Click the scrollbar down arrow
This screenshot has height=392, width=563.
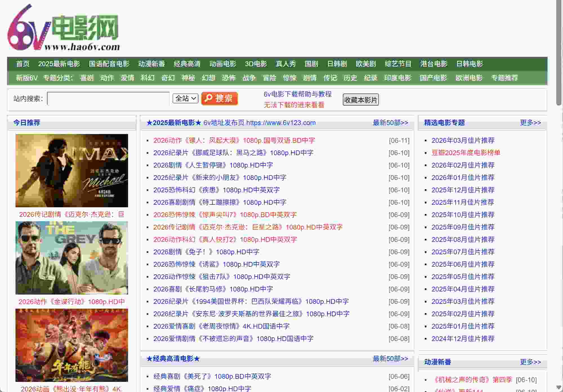pos(559,387)
